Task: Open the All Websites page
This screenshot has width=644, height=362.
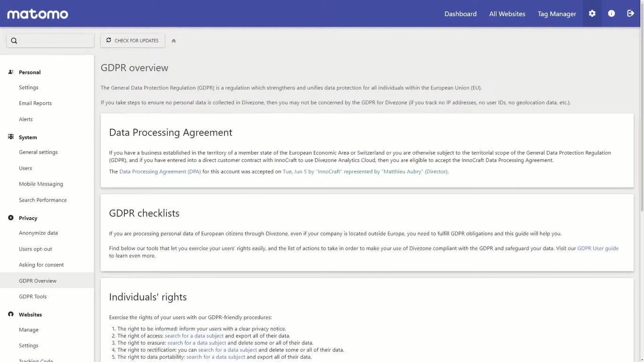Action: [x=507, y=14]
